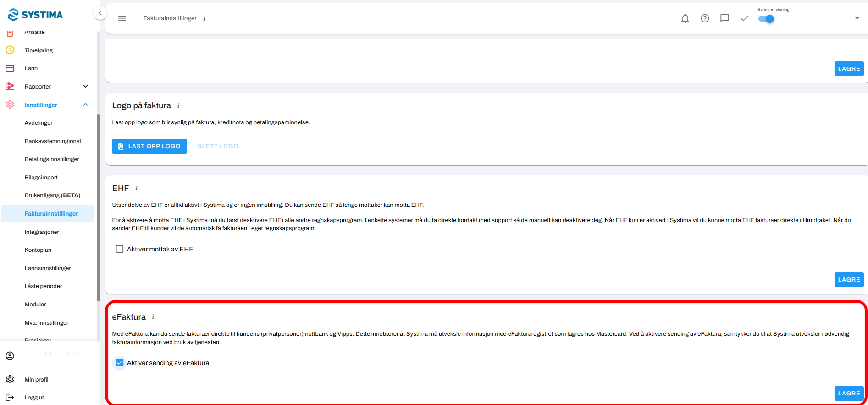Screen dimensions: 868x405
Task: Click the Innstillinger gear icon
Action: click(x=10, y=105)
